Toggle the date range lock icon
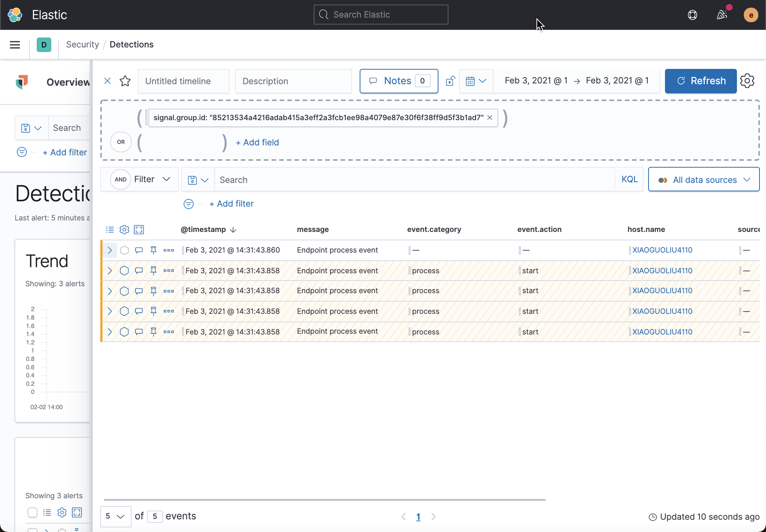 coord(450,81)
